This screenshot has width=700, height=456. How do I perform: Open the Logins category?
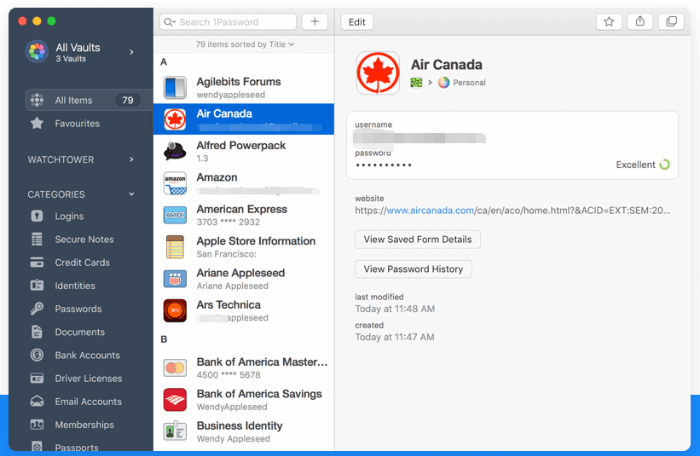(x=69, y=216)
